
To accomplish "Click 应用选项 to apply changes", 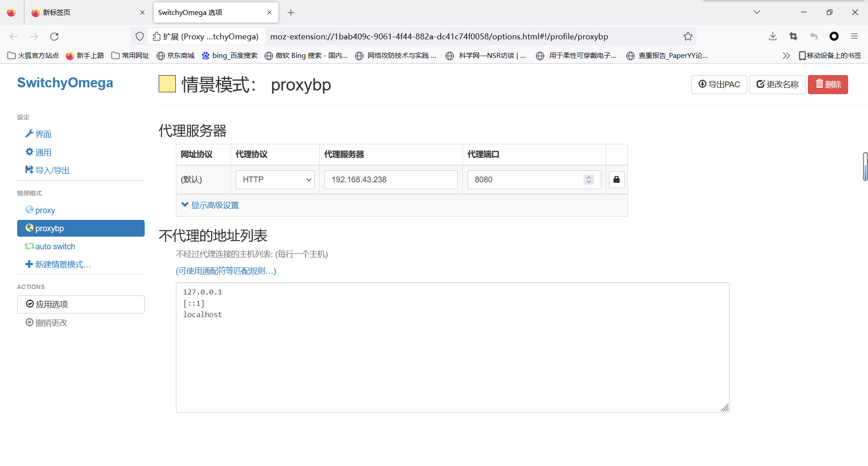I will tap(81, 304).
